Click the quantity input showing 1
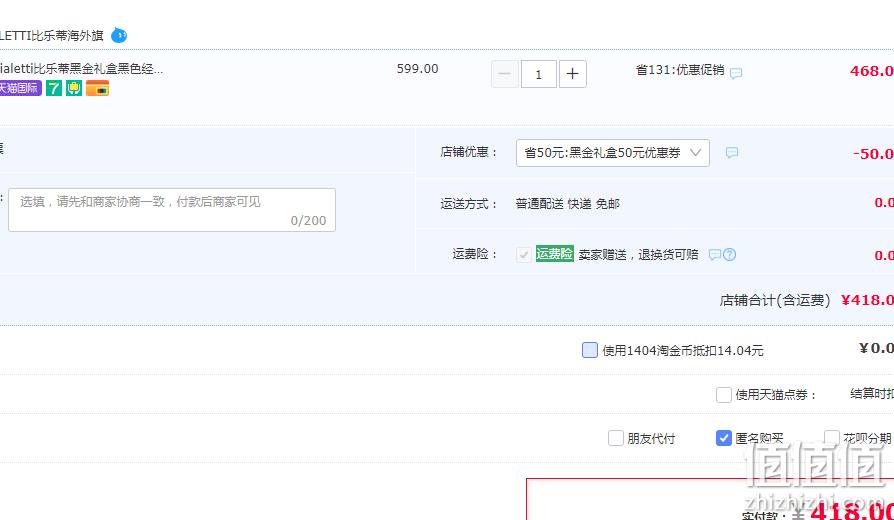Screen dimensions: 894x520 pyautogui.click(x=539, y=74)
